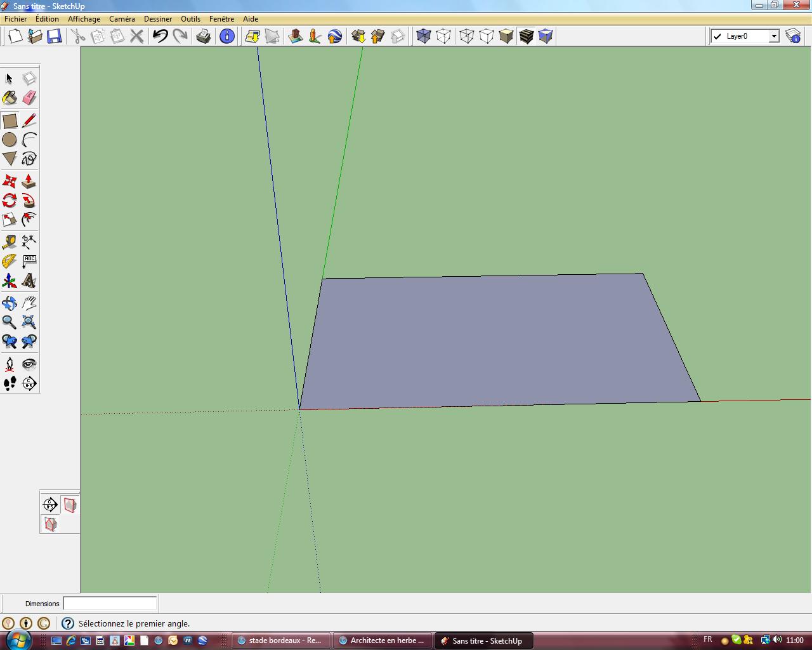The height and width of the screenshot is (650, 812).
Task: Select the Tape Measure tool
Action: 10,242
